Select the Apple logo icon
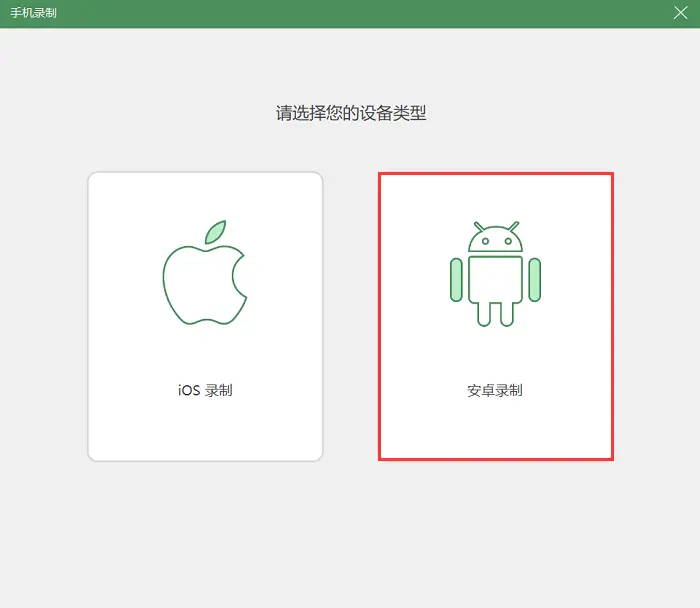The image size is (700, 608). pos(205,272)
